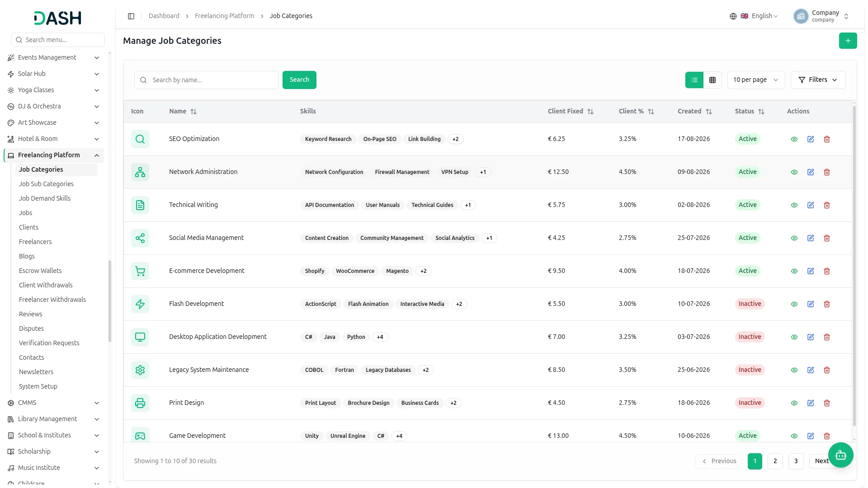Delete the SEO Optimization category
The width and height of the screenshot is (868, 488).
click(827, 139)
